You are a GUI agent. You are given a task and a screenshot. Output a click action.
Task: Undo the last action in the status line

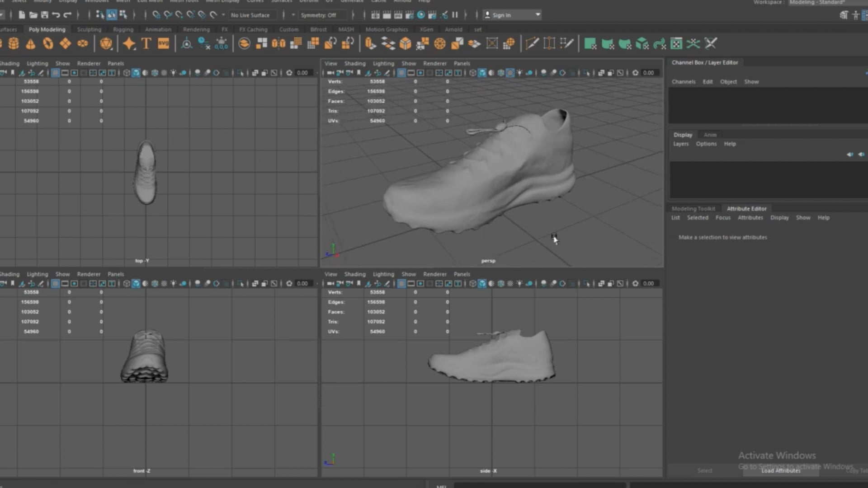pos(56,15)
